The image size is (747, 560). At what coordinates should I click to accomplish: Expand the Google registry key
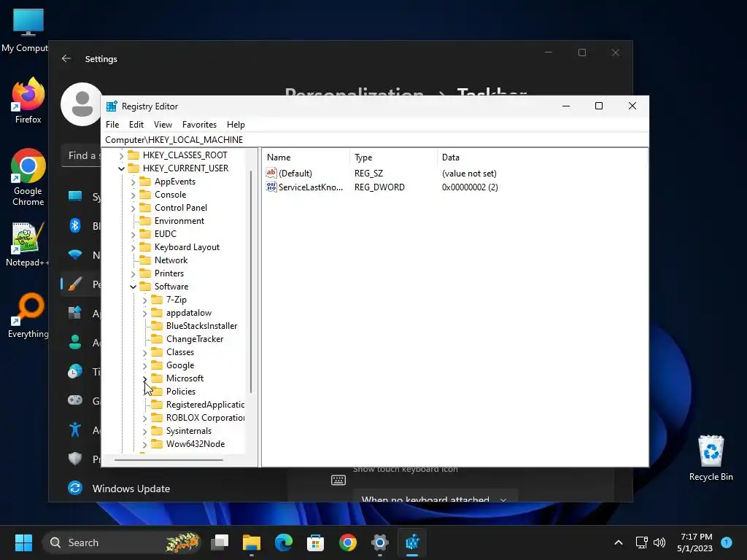145,366
